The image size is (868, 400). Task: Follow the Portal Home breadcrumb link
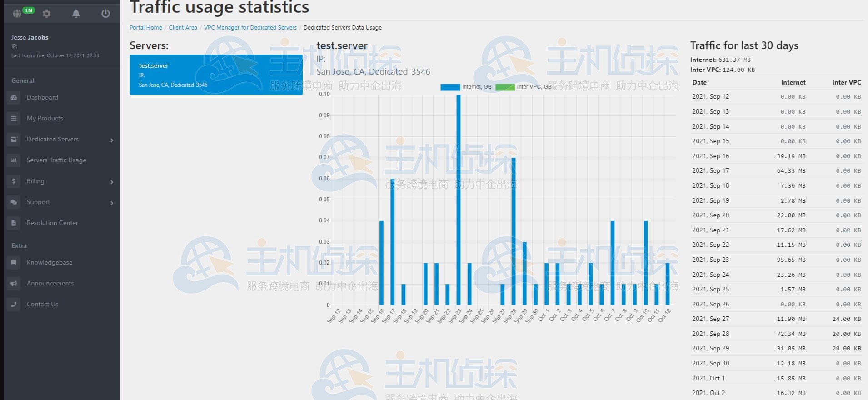pyautogui.click(x=145, y=27)
